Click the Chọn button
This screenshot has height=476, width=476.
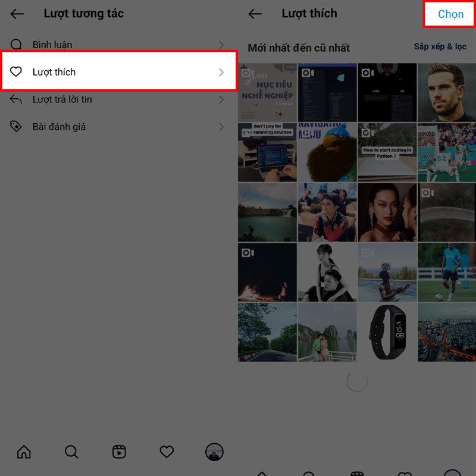coord(448,14)
